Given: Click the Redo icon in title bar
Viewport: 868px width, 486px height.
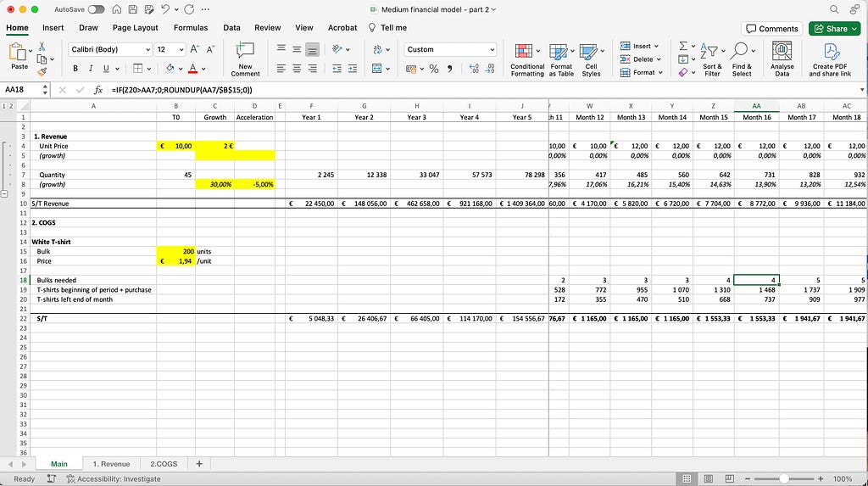Looking at the screenshot, I should pyautogui.click(x=189, y=9).
